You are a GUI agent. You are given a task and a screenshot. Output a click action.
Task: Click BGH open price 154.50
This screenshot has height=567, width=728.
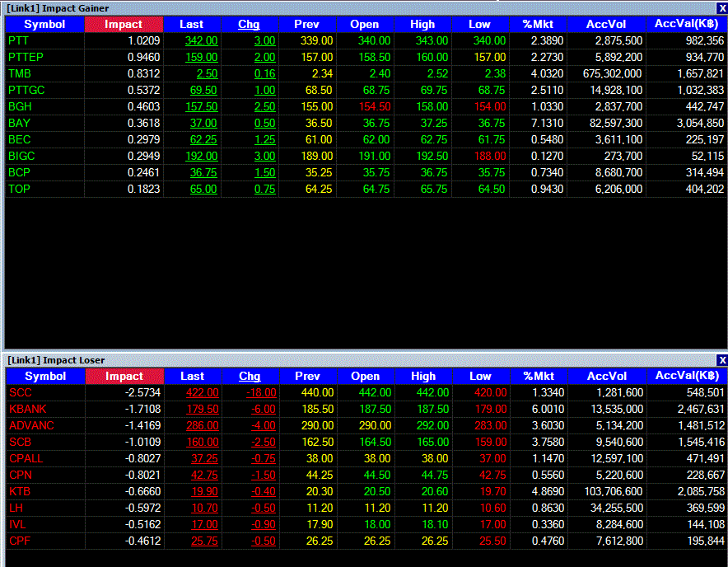375,107
